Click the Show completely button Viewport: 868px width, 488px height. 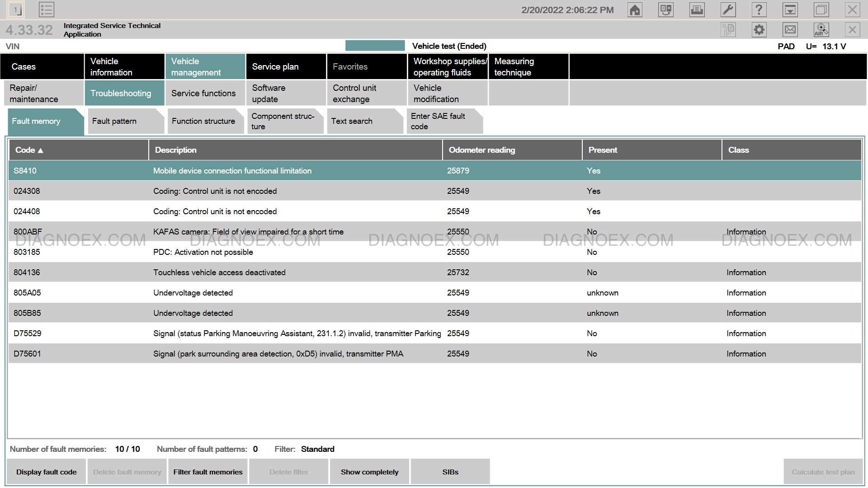click(369, 472)
